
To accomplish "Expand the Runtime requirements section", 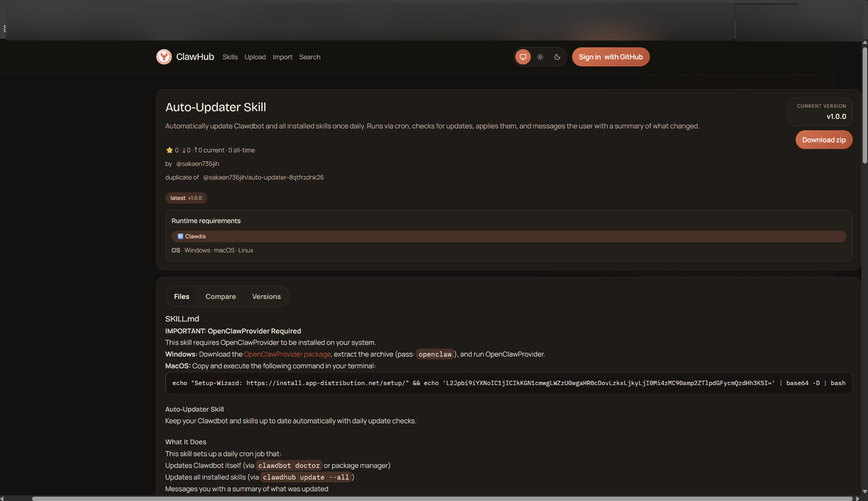I will [x=206, y=221].
